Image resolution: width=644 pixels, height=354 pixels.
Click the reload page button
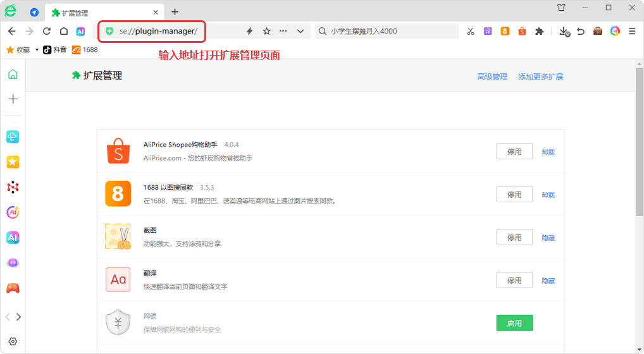coord(46,31)
